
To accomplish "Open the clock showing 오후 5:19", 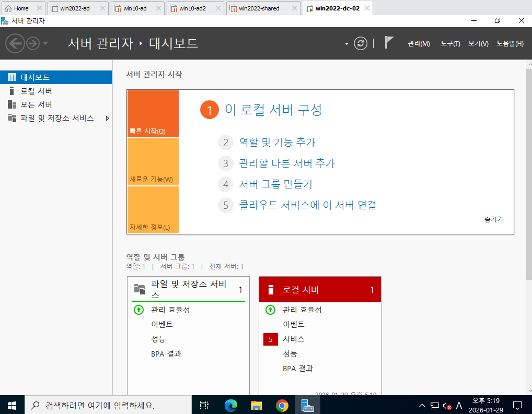I will pyautogui.click(x=486, y=405).
